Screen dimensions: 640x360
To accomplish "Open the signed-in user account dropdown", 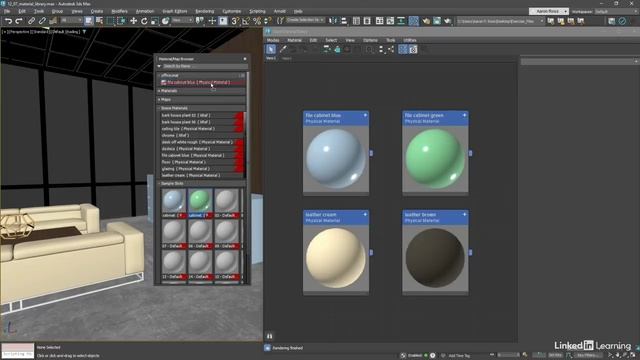I will click(549, 11).
